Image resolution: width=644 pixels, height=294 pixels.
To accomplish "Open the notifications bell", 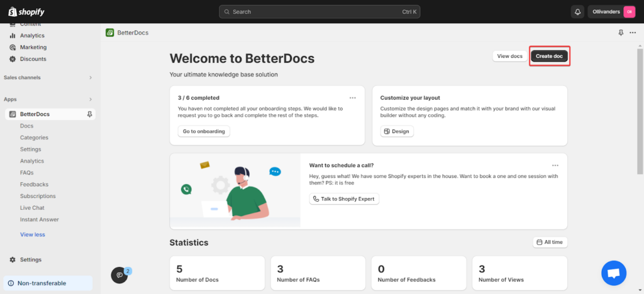I will pyautogui.click(x=577, y=12).
